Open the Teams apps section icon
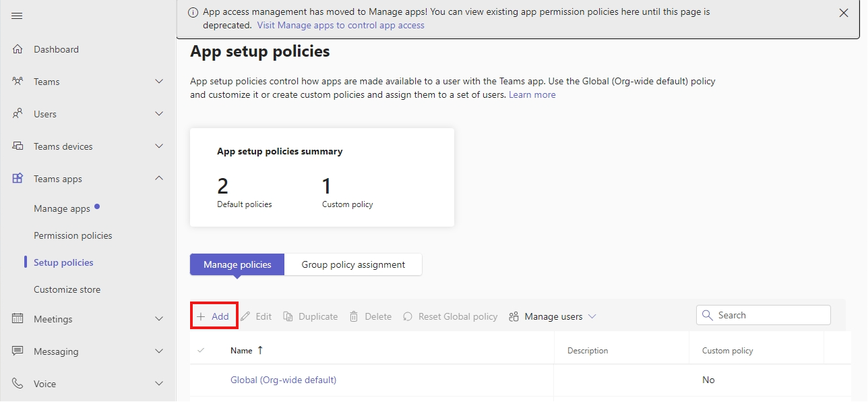 (x=18, y=178)
